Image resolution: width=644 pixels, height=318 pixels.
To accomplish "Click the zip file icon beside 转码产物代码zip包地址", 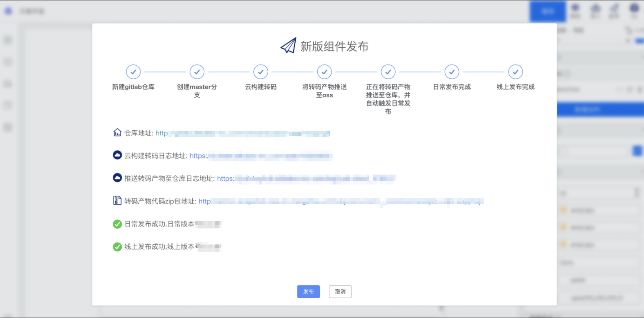I will 117,200.
